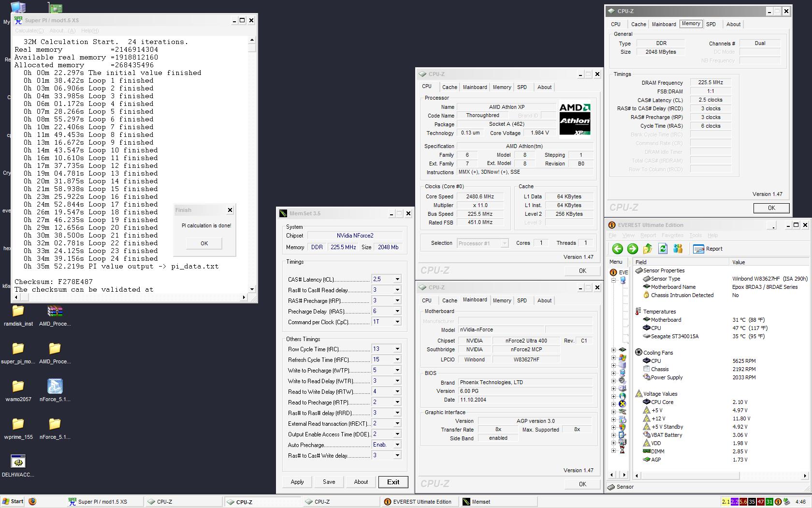Open Row Cycle Time (tRC) dropdown
The height and width of the screenshot is (508, 812).
point(397,349)
